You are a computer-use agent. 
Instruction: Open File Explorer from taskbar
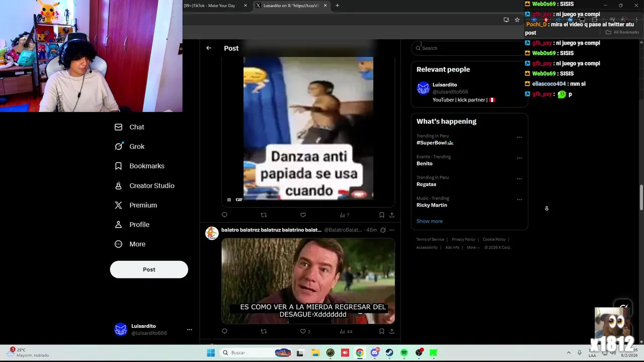click(x=315, y=353)
